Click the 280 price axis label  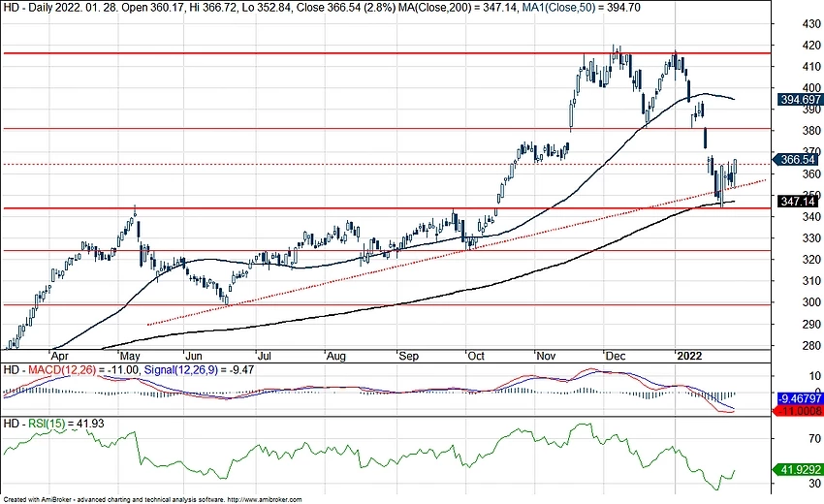(x=811, y=346)
